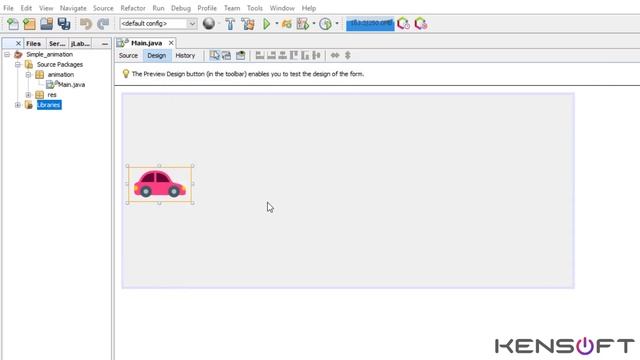Switch to the History view button

tap(185, 56)
